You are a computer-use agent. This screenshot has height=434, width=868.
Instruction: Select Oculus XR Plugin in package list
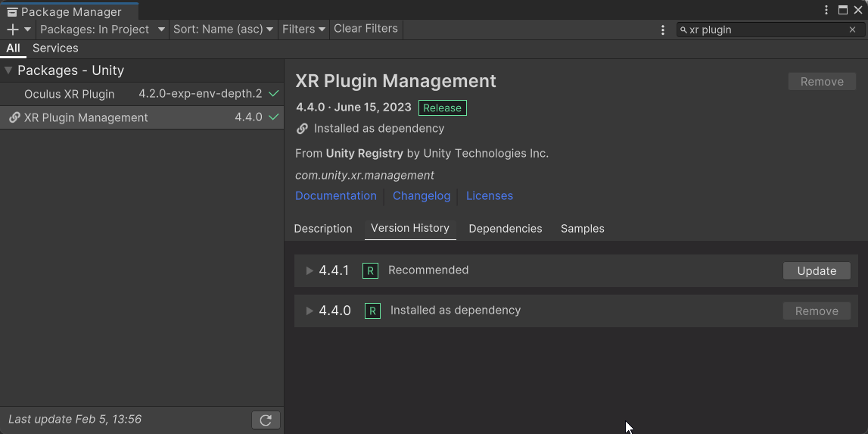70,94
